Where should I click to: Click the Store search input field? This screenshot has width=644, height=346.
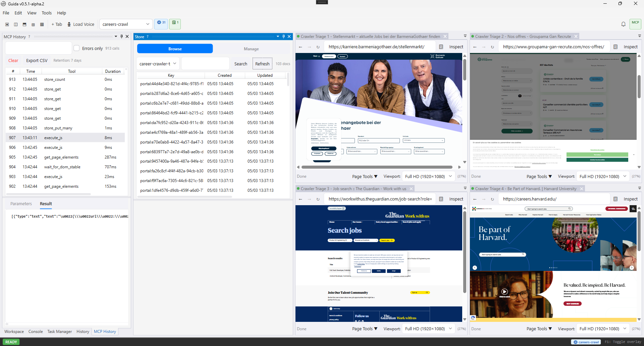pyautogui.click(x=205, y=64)
